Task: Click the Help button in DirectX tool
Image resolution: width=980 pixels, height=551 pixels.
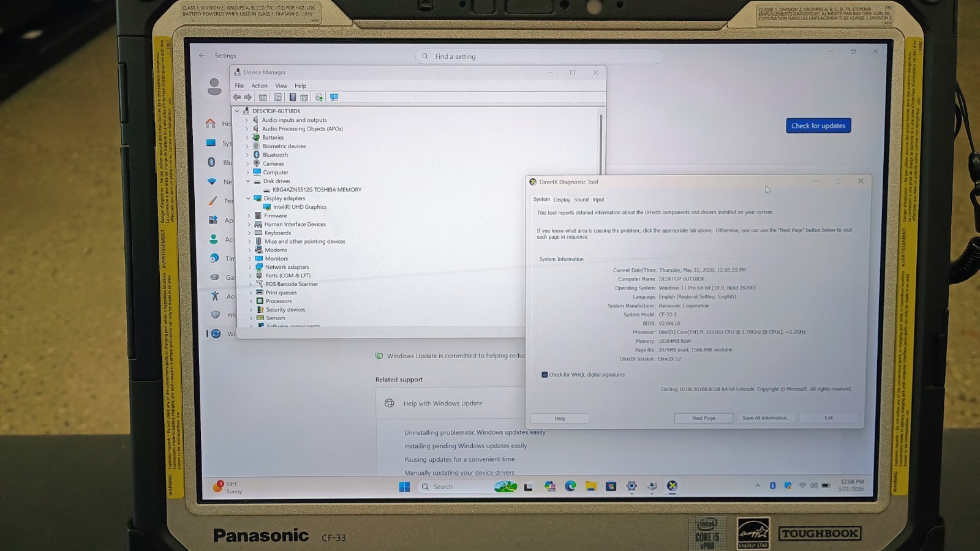Action: (560, 418)
